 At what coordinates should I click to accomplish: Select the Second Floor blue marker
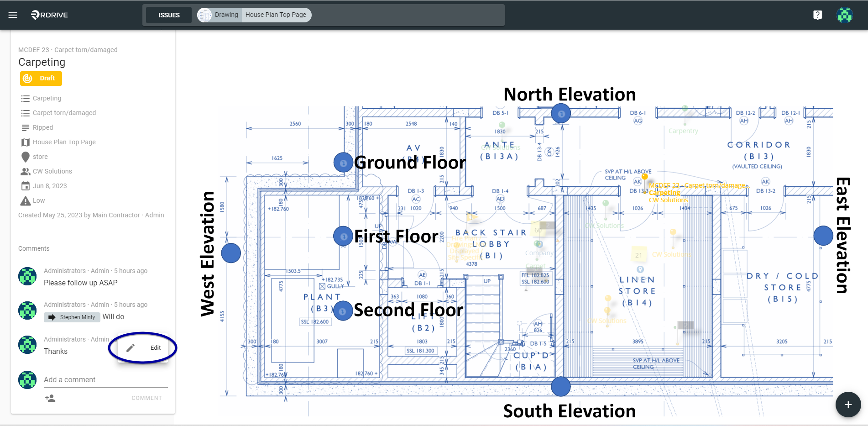click(x=343, y=311)
